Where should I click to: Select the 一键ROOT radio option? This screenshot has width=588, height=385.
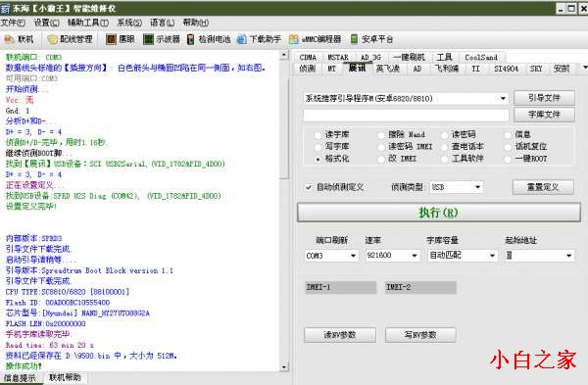[508, 159]
